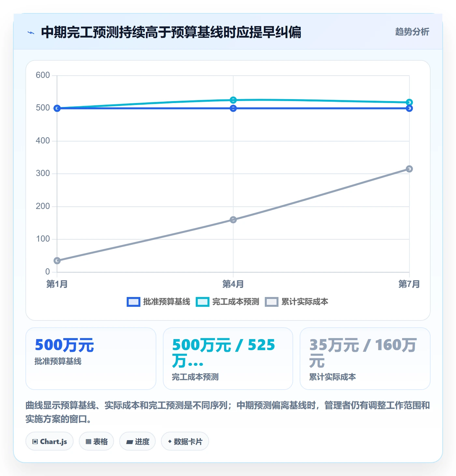Click the 批准预算基线 data point at 第1月
456x476 pixels.
57,108
